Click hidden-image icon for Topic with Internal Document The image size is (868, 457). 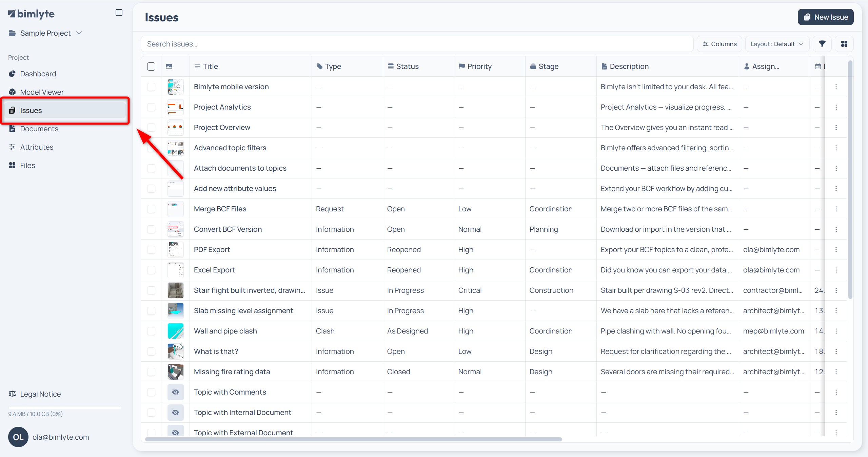pyautogui.click(x=175, y=413)
